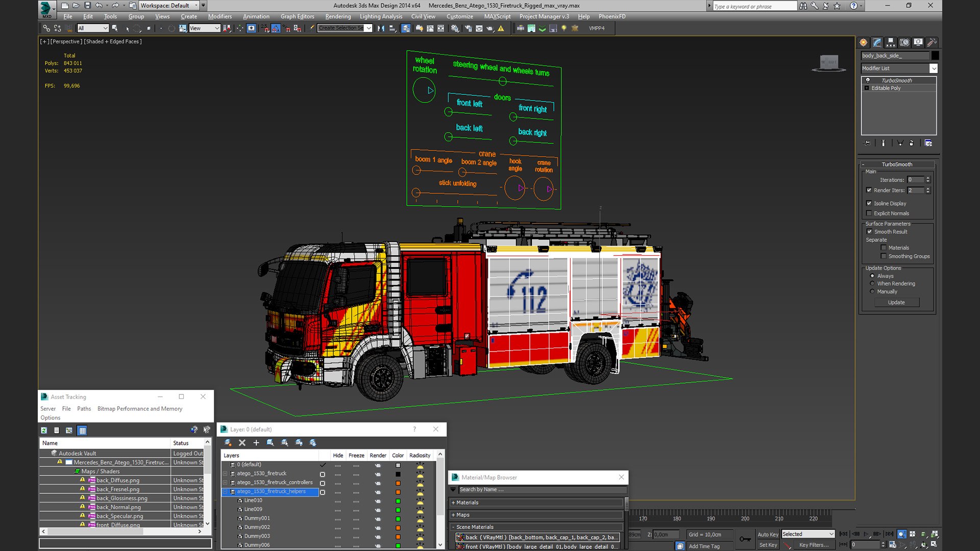The width and height of the screenshot is (980, 551).
Task: Toggle Smooth Result checkbox
Action: point(869,232)
